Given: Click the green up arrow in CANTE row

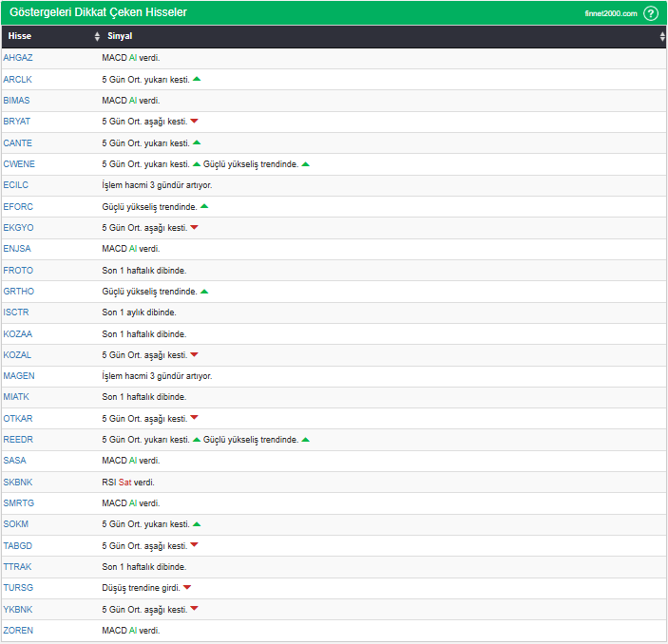Looking at the screenshot, I should 197,142.
